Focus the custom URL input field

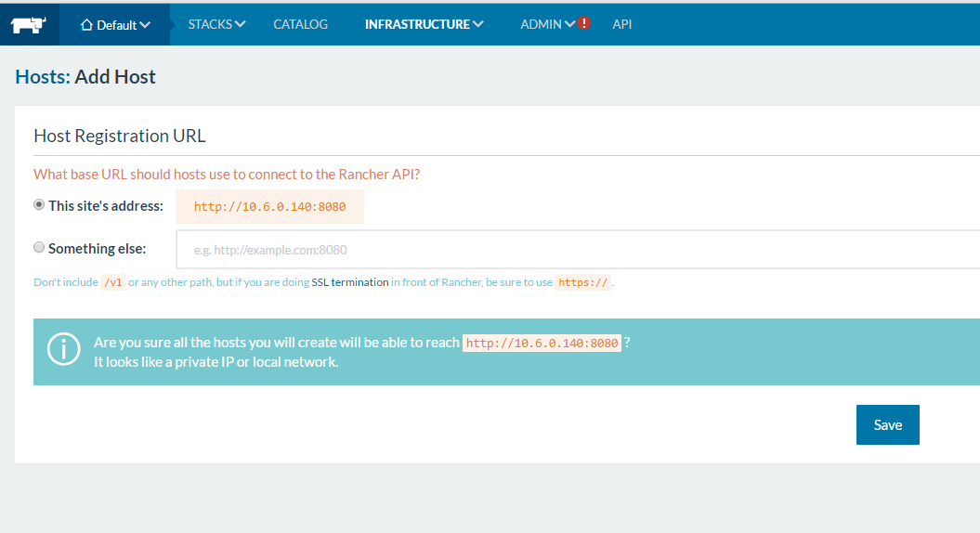pos(576,250)
